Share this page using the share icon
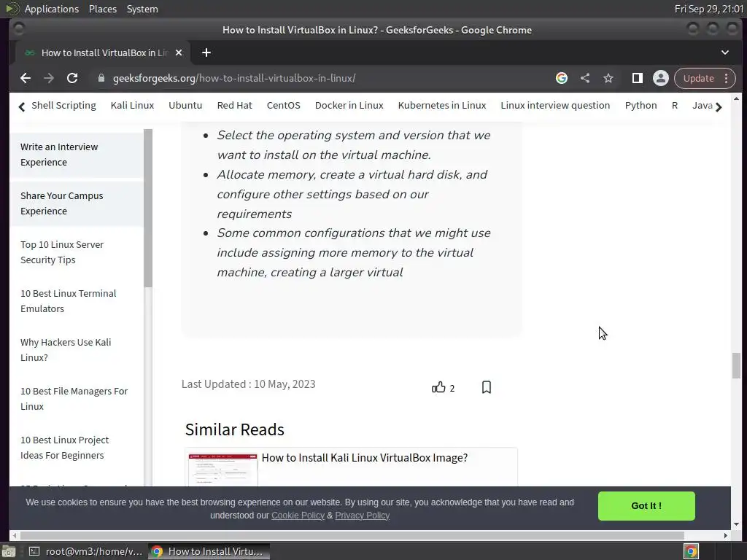 pos(585,78)
